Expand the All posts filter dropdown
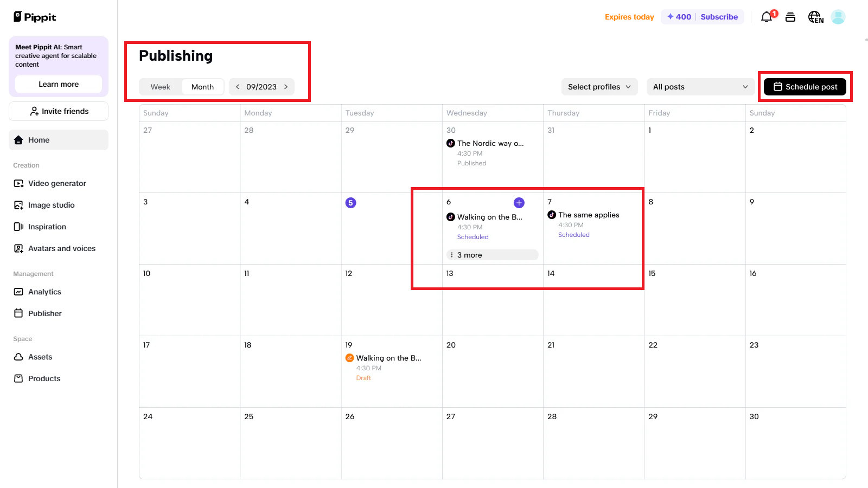The height and width of the screenshot is (488, 868). 699,87
